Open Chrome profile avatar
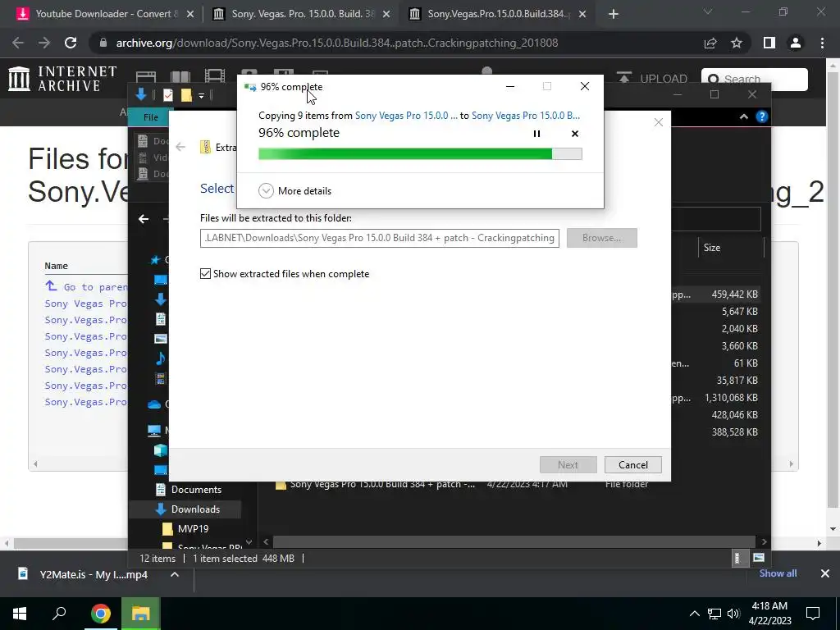 point(796,43)
